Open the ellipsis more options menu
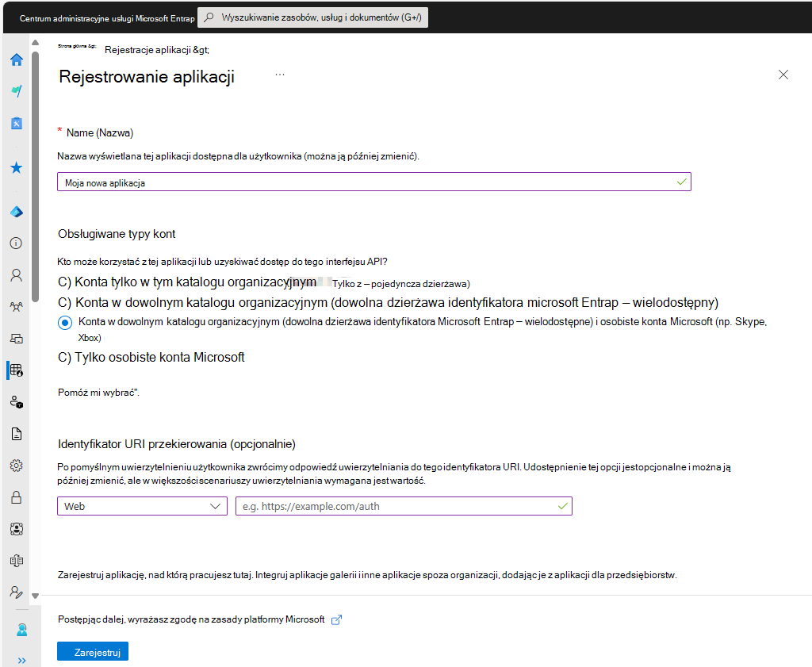This screenshot has height=667, width=812. 280,75
